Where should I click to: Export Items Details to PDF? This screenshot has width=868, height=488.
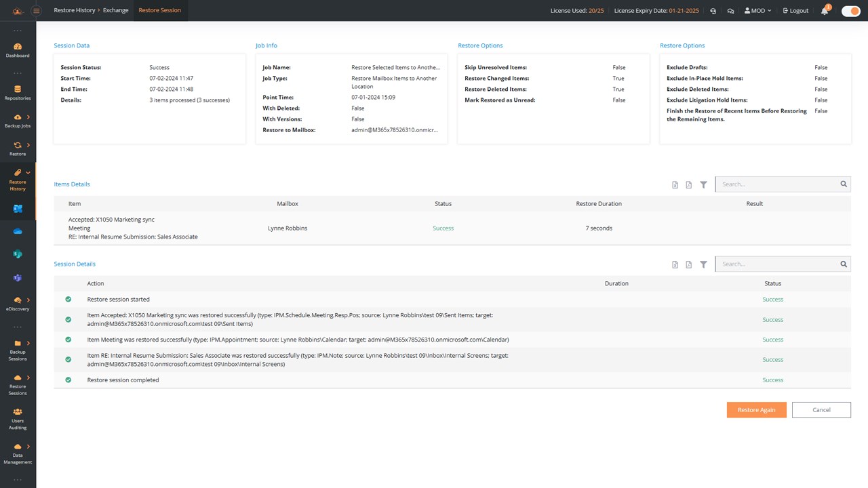pyautogui.click(x=688, y=184)
